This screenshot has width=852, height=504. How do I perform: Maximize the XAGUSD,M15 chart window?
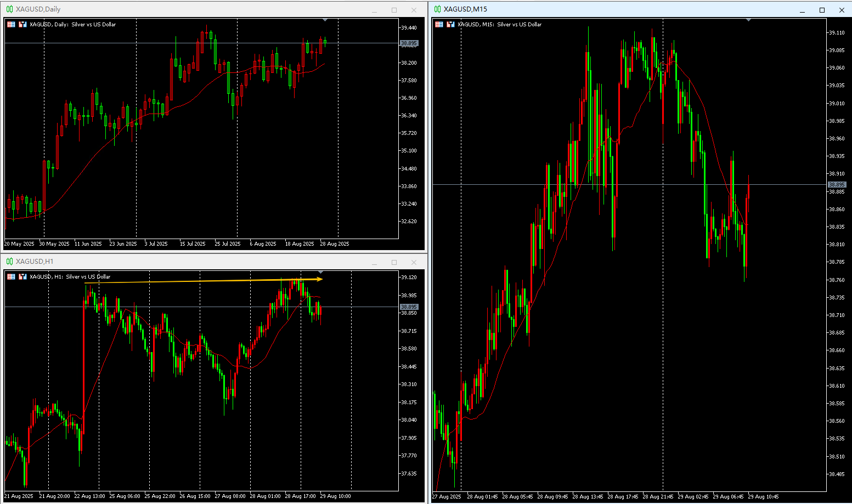coord(822,10)
